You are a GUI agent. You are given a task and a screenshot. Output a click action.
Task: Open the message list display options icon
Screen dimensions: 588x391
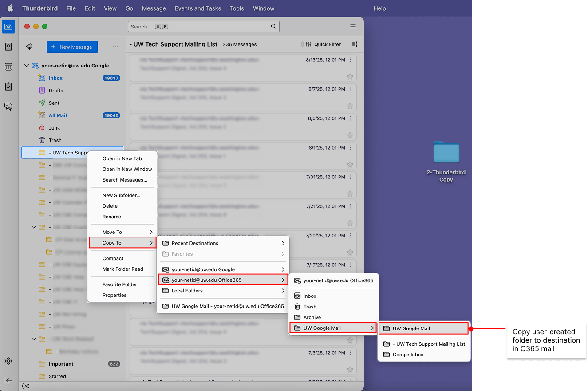(x=353, y=44)
